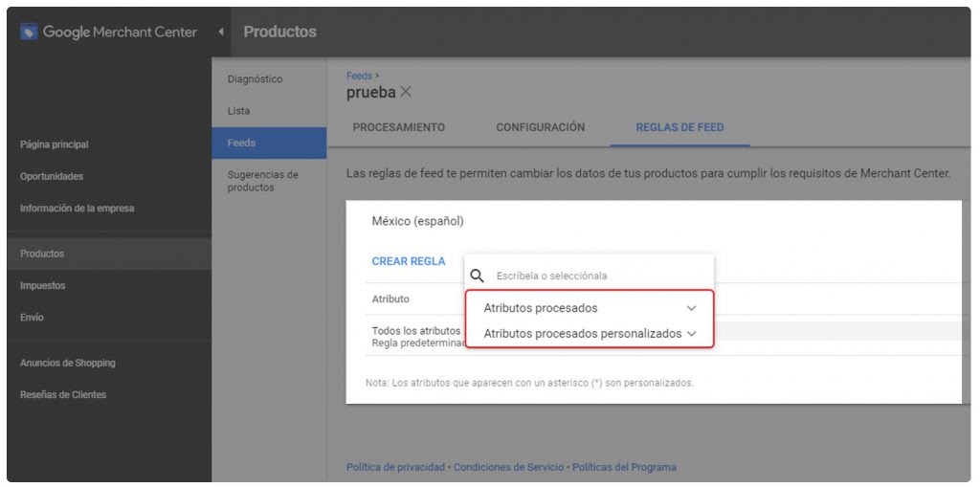
Task: Open Diagnóstico in the products submenu
Action: tap(255, 79)
